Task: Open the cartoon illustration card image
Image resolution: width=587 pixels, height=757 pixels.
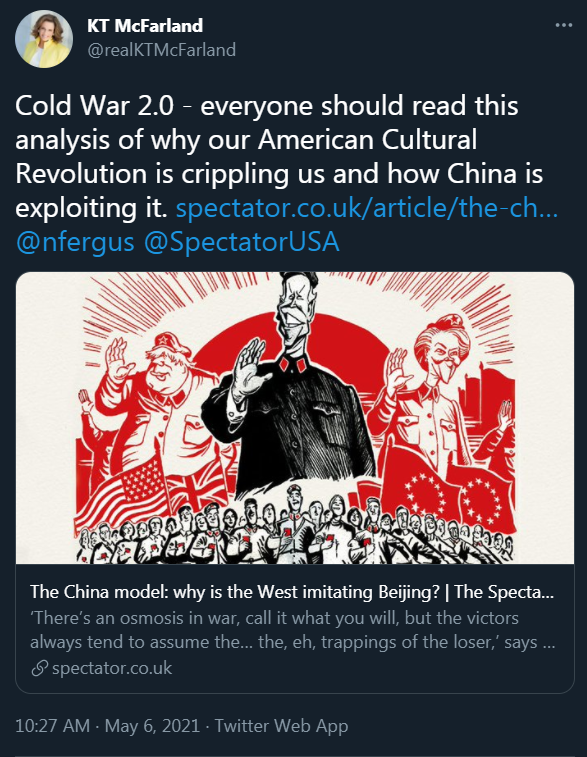Action: click(x=295, y=418)
